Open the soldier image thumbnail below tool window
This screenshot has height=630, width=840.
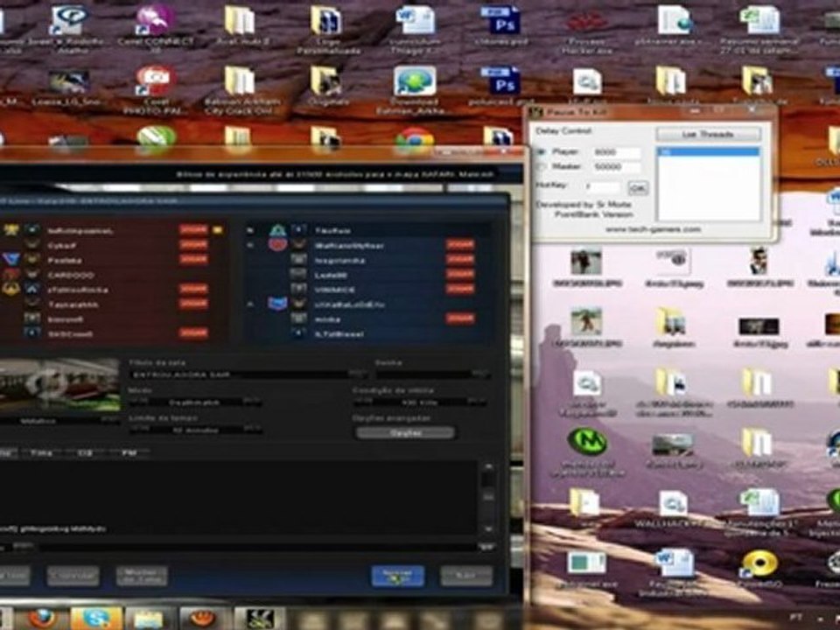(585, 262)
